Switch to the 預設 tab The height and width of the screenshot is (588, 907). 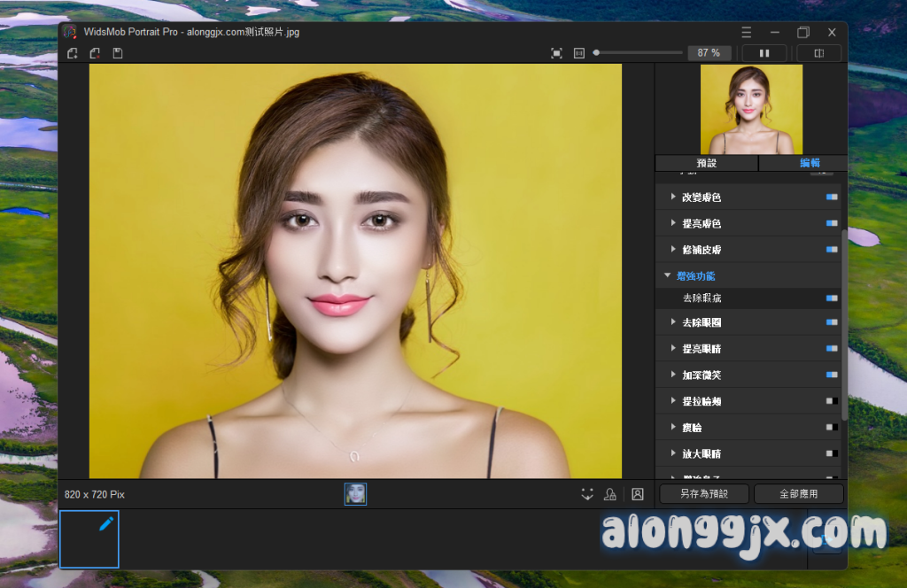[706, 163]
